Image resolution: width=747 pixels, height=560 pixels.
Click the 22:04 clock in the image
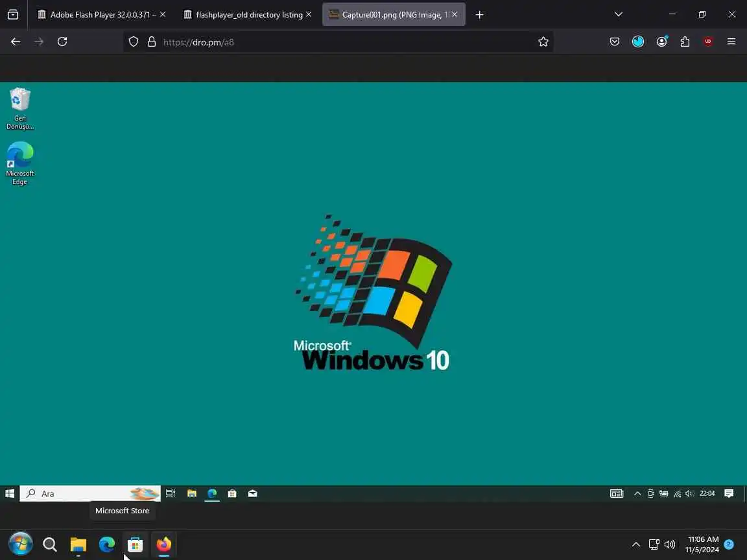click(x=707, y=493)
